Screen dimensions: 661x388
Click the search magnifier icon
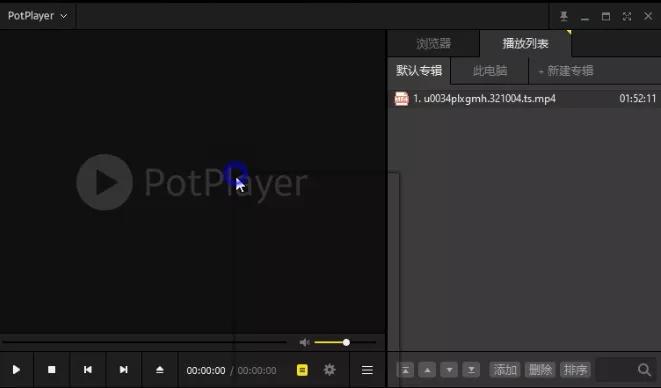(645, 370)
